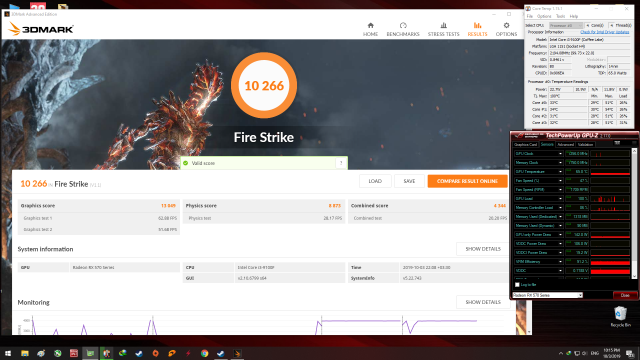Click the valid score help question mark
This screenshot has height=360, width=640.
341,163
